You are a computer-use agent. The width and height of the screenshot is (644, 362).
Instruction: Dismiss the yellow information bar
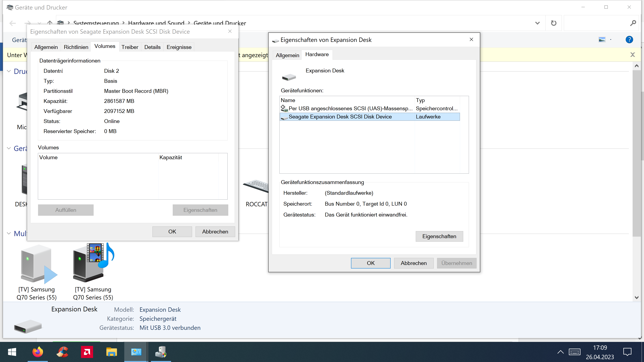[632, 55]
